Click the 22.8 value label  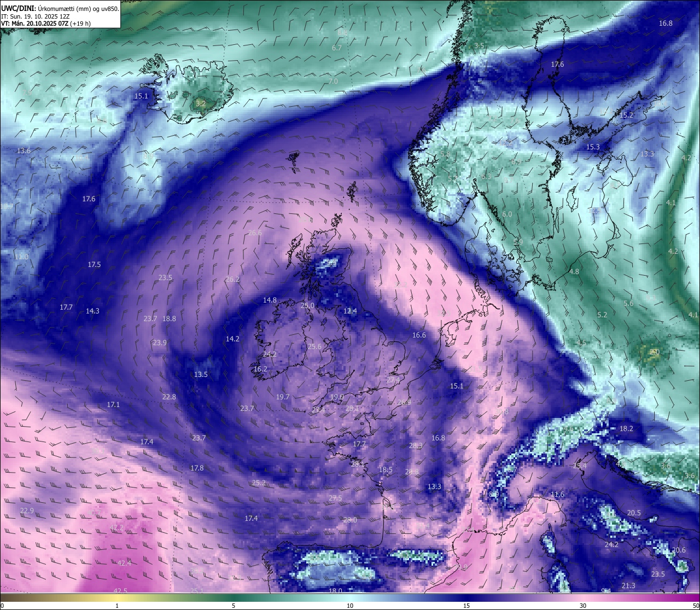[x=169, y=397]
